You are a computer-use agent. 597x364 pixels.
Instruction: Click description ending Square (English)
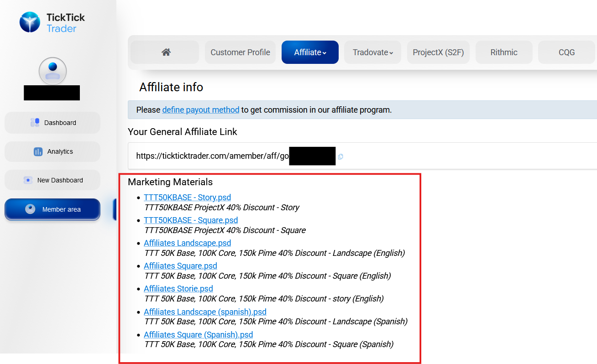tap(267, 276)
